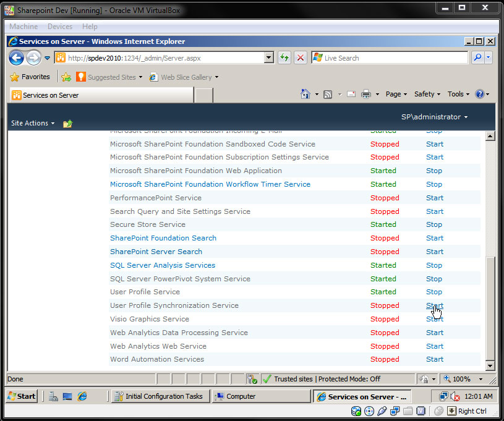Stop the User Profile Service

point(434,292)
